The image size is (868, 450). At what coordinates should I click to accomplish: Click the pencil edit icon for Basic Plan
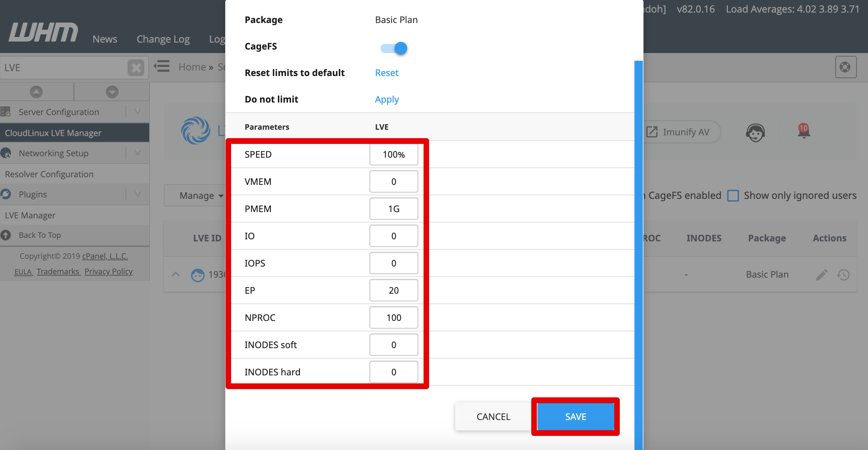pos(822,275)
